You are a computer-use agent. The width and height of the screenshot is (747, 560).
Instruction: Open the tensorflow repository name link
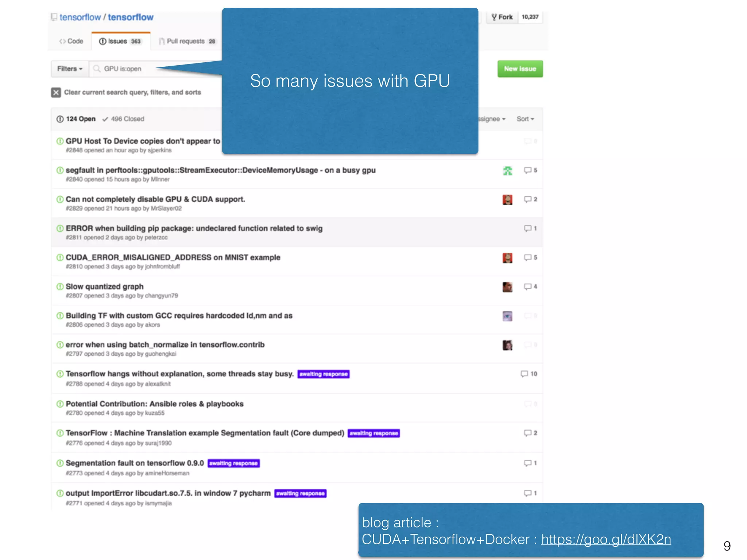coord(131,17)
